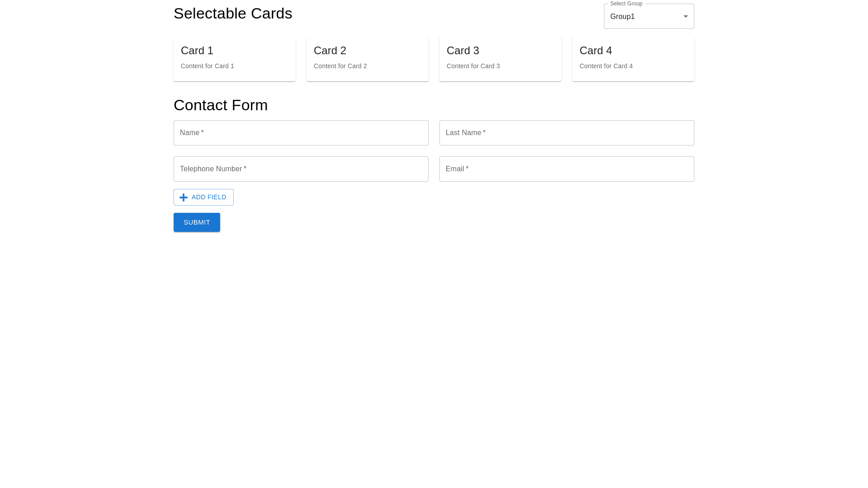Focus the Name input field
868x488 pixels.
(301, 133)
